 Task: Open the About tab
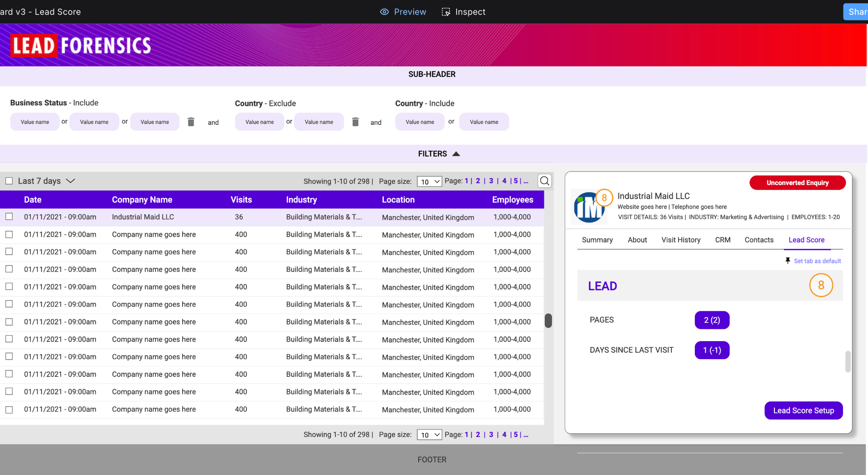point(637,240)
